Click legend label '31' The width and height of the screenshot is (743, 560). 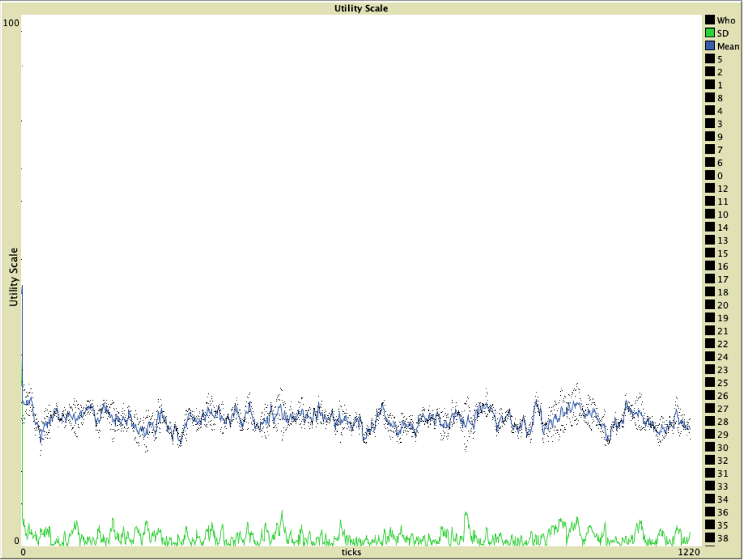723,474
